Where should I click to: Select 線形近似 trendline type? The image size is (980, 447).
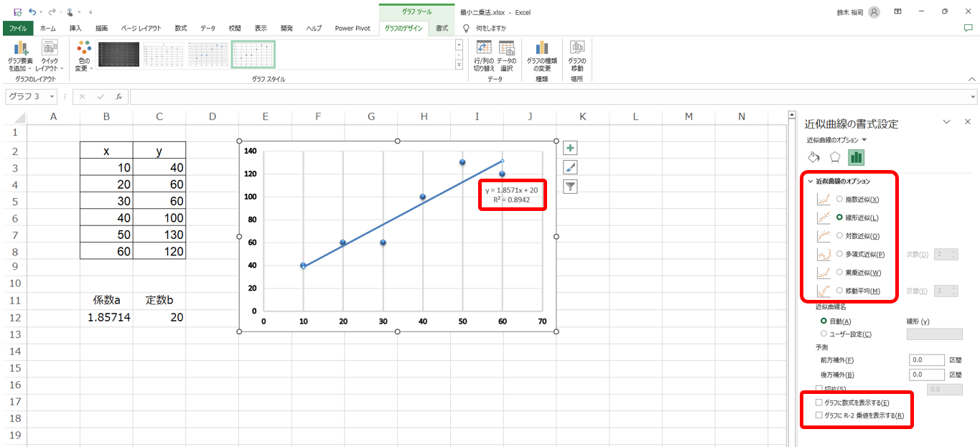pyautogui.click(x=840, y=217)
